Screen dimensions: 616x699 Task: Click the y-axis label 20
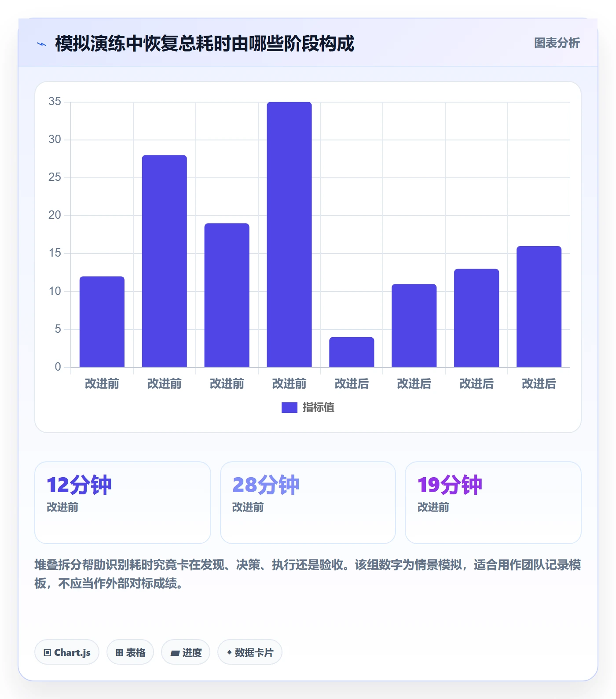55,215
